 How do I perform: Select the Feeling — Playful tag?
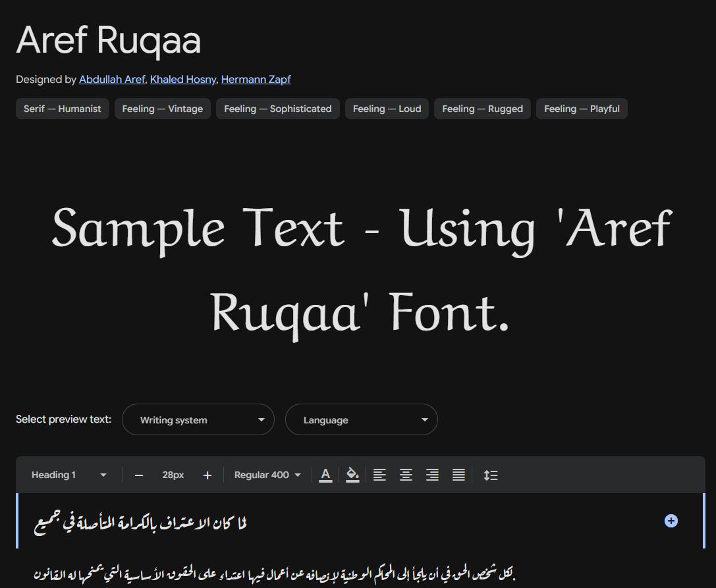582,109
